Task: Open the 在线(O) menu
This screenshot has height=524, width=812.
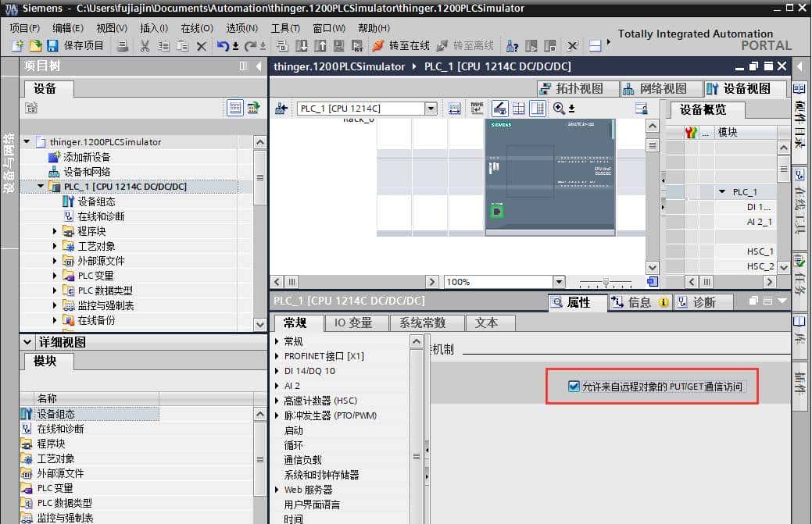Action: tap(196, 28)
